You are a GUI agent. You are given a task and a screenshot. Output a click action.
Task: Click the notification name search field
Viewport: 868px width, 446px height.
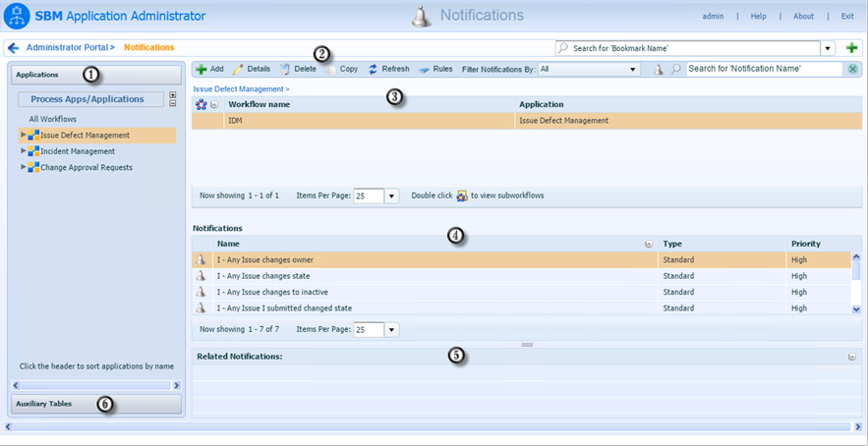click(x=764, y=69)
